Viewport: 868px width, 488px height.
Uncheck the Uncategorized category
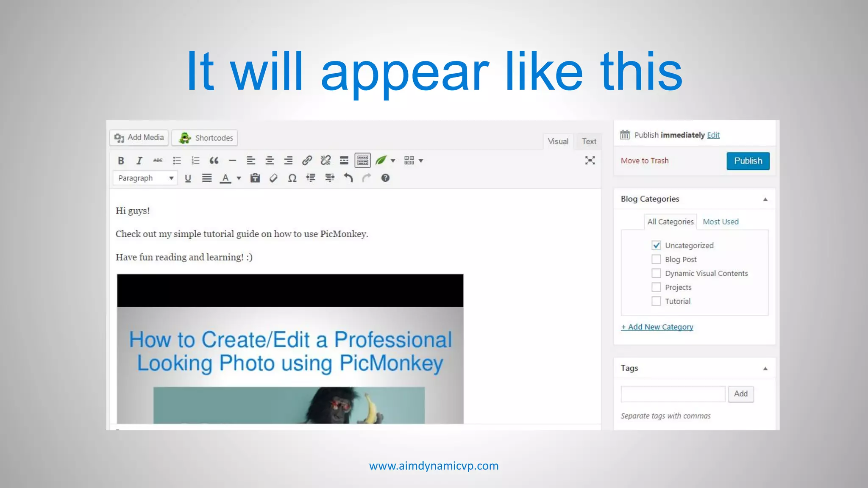click(x=656, y=245)
